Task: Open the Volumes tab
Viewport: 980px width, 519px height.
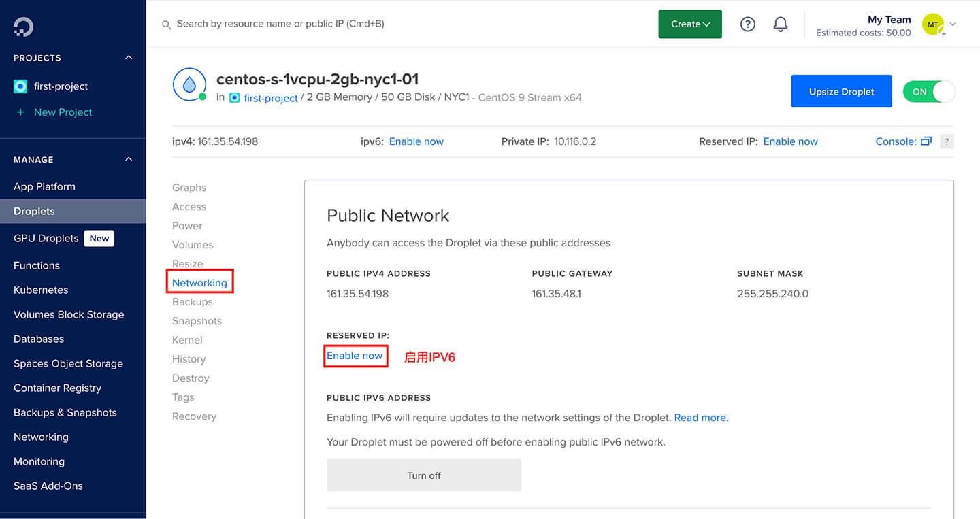Action: pos(193,245)
